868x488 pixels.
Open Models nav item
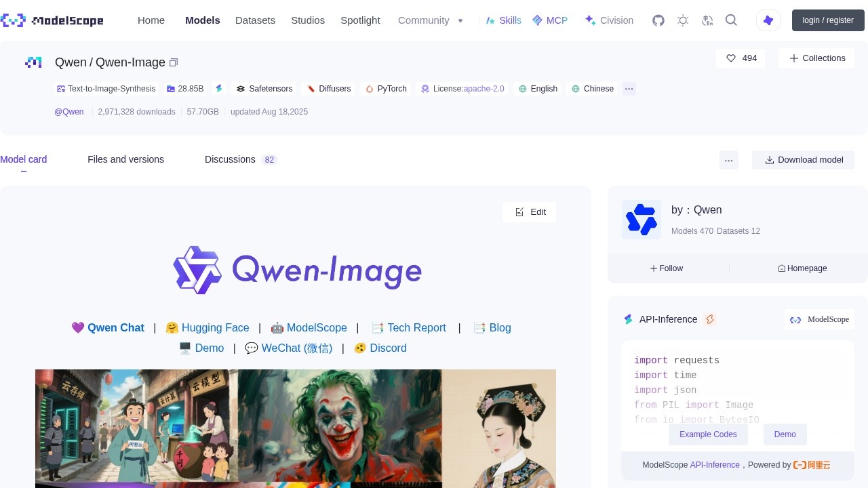coord(203,20)
